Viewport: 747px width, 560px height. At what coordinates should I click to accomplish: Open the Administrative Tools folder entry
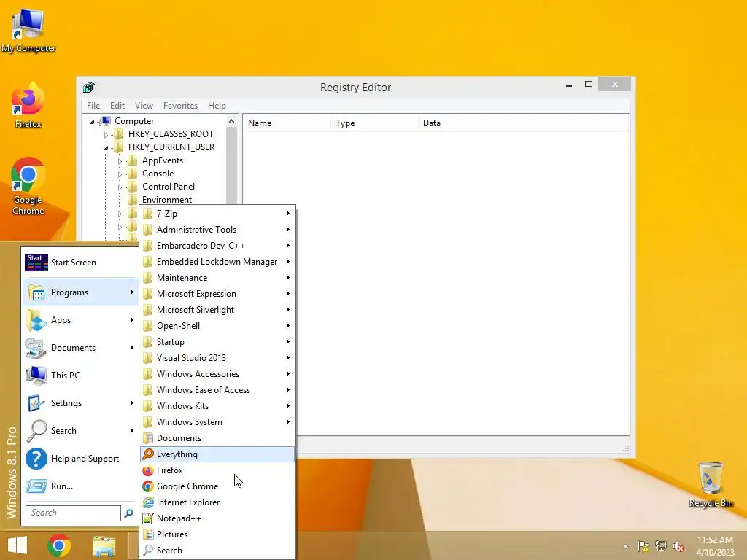[217, 230]
